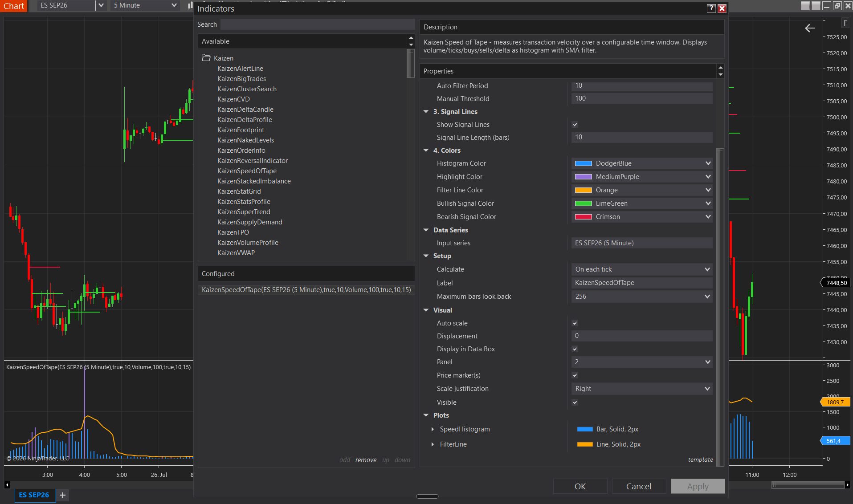This screenshot has height=504, width=853.
Task: Click the Label text field
Action: point(642,283)
